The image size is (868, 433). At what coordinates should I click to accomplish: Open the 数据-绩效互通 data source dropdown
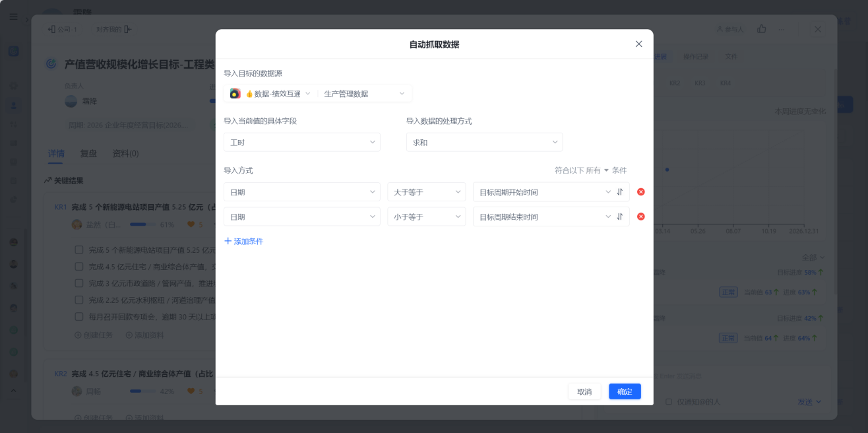[278, 94]
